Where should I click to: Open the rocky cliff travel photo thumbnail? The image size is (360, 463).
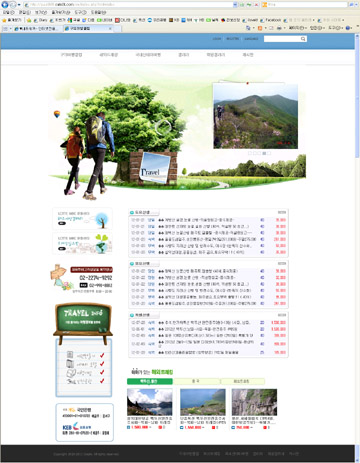[254, 402]
